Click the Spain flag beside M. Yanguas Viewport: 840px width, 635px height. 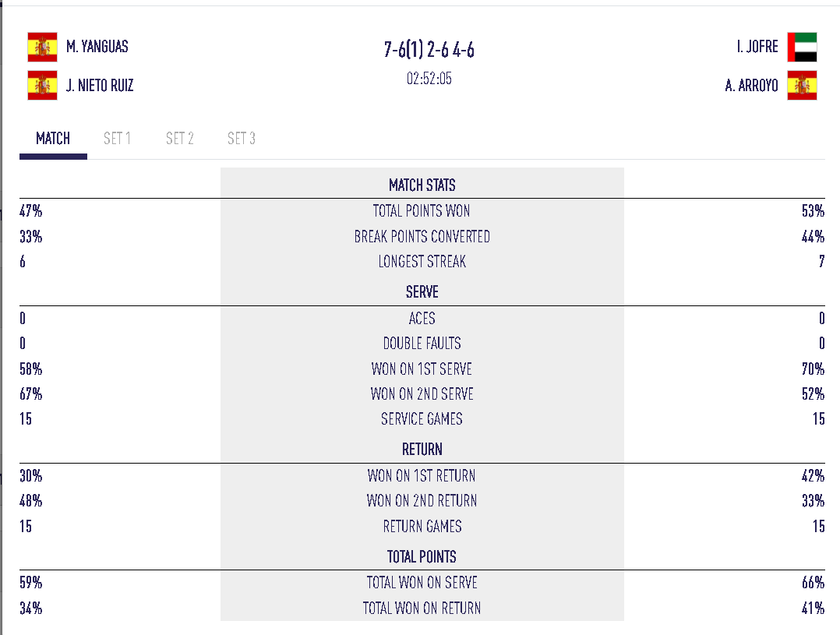coord(42,47)
